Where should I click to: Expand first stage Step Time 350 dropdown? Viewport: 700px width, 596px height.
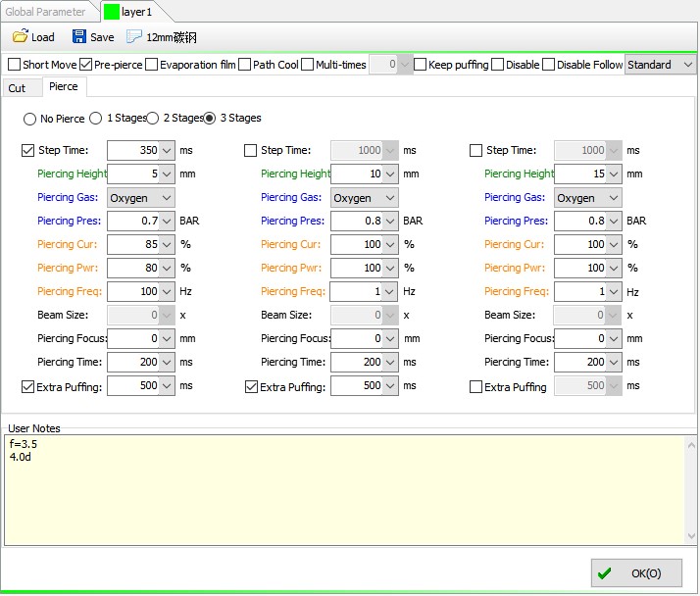[x=167, y=150]
